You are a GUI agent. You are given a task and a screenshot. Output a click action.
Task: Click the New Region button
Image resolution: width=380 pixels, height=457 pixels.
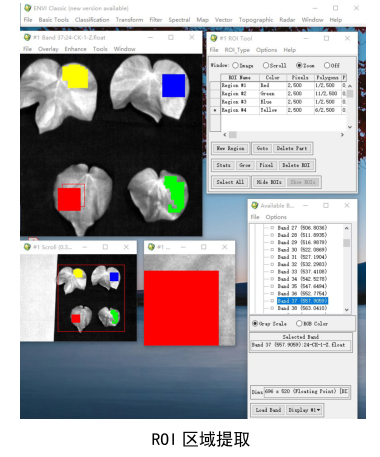(231, 148)
